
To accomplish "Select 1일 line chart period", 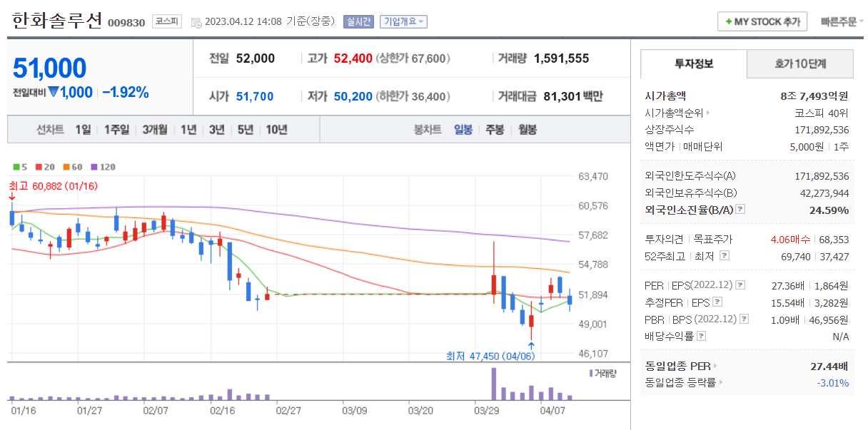I will point(83,129).
